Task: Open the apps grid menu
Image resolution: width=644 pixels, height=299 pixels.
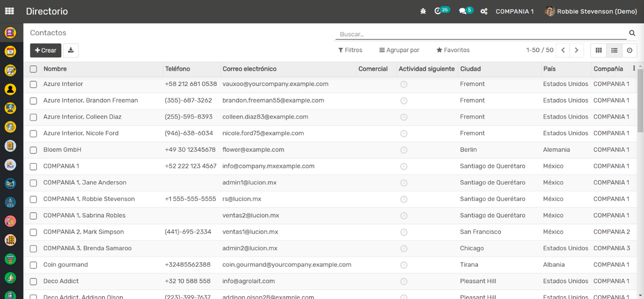Action: (x=9, y=11)
